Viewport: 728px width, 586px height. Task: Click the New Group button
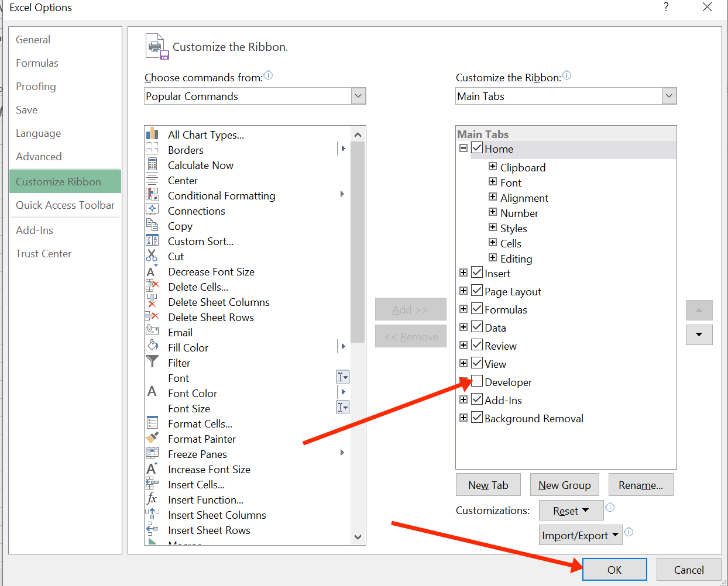pyautogui.click(x=564, y=485)
